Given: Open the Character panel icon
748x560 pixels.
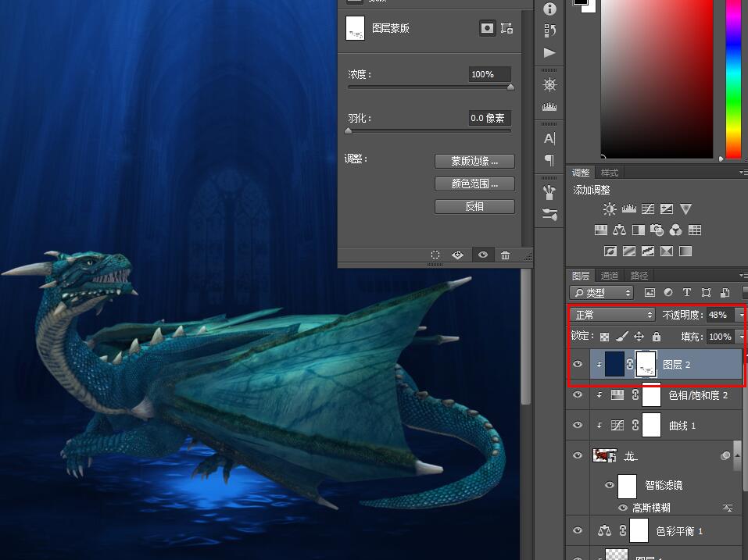Looking at the screenshot, I should (x=549, y=138).
